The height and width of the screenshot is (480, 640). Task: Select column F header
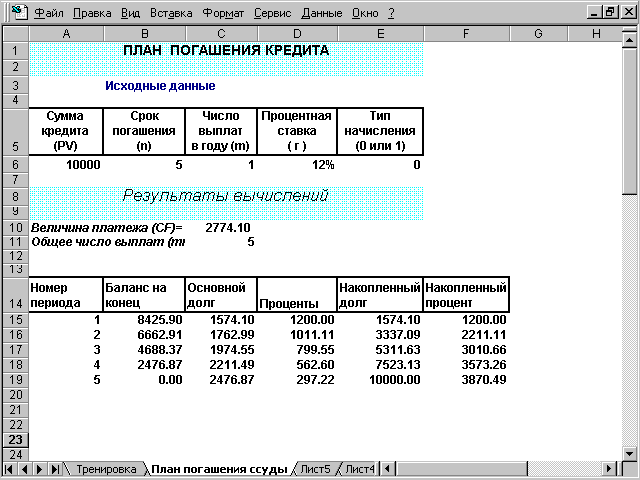(467, 34)
